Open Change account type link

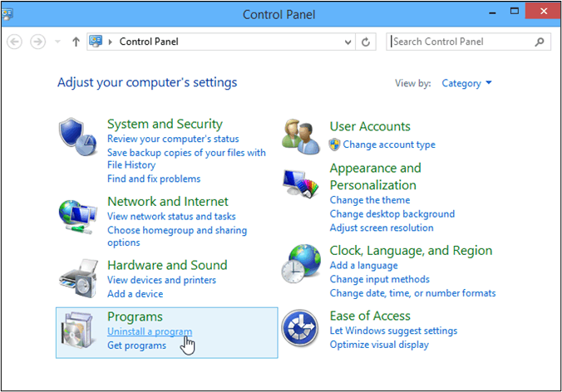point(389,145)
